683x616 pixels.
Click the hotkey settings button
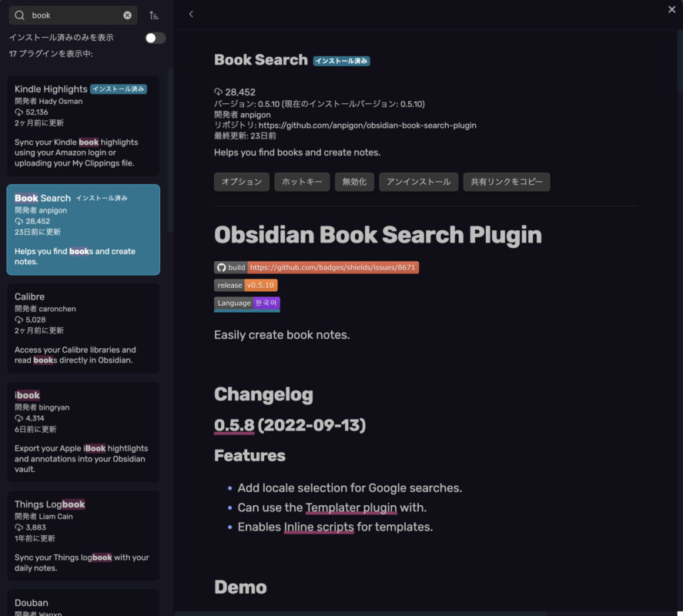tap(302, 182)
